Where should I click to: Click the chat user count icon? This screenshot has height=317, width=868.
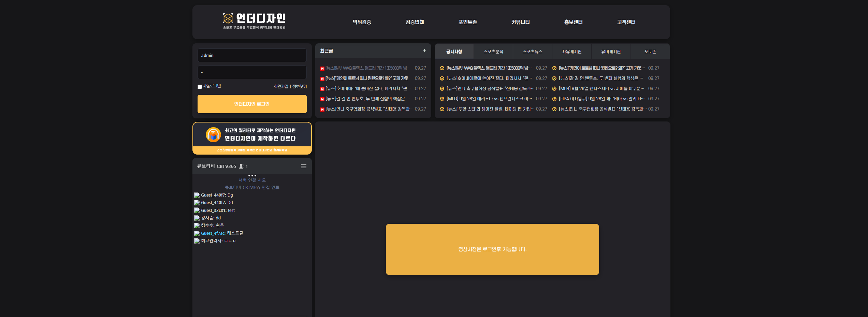[x=242, y=166]
